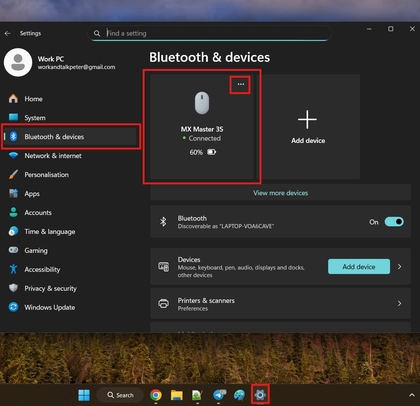This screenshot has height=406, width=420.
Task: Open File Explorer from taskbar
Action: 177,395
